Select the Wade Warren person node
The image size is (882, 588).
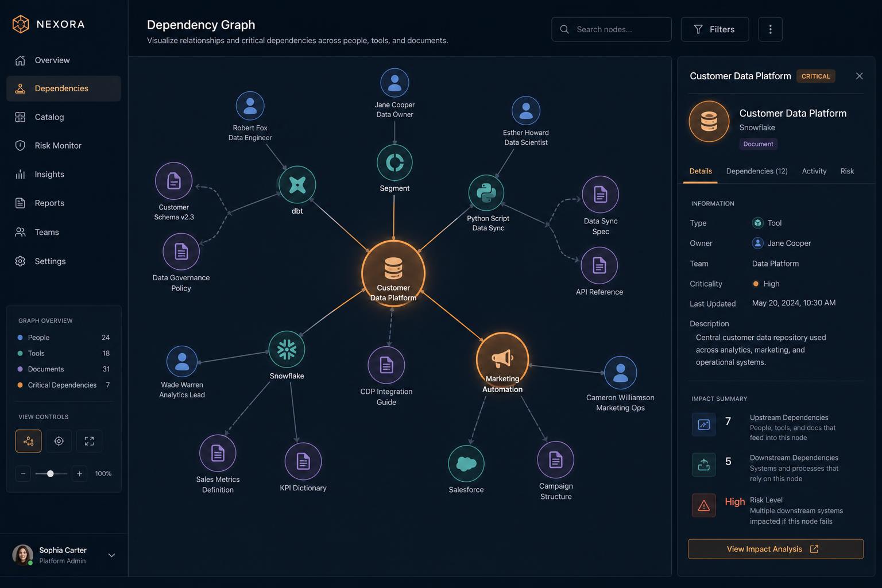[x=181, y=361]
